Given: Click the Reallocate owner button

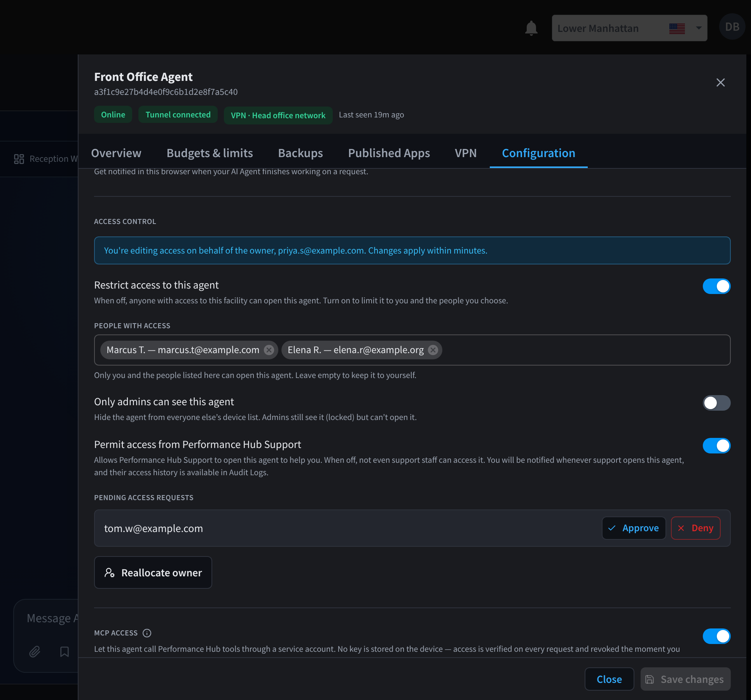Looking at the screenshot, I should [153, 572].
